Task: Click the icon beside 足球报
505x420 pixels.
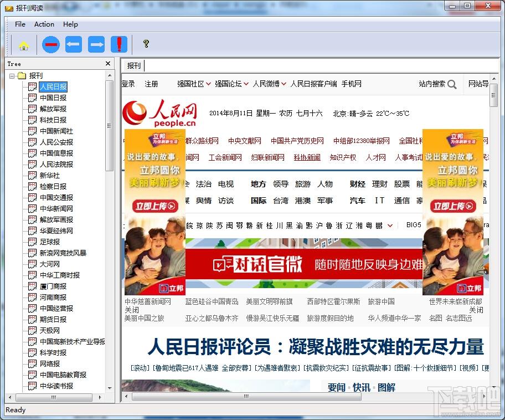Action: [32, 242]
